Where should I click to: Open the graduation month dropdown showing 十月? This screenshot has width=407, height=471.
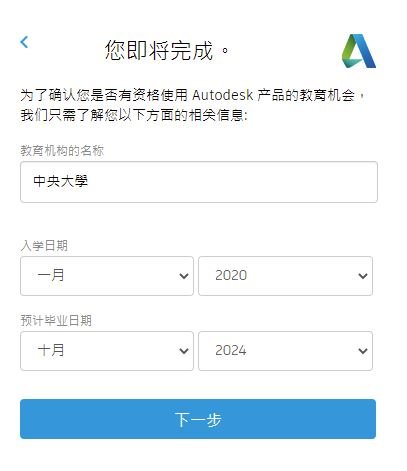click(x=107, y=351)
